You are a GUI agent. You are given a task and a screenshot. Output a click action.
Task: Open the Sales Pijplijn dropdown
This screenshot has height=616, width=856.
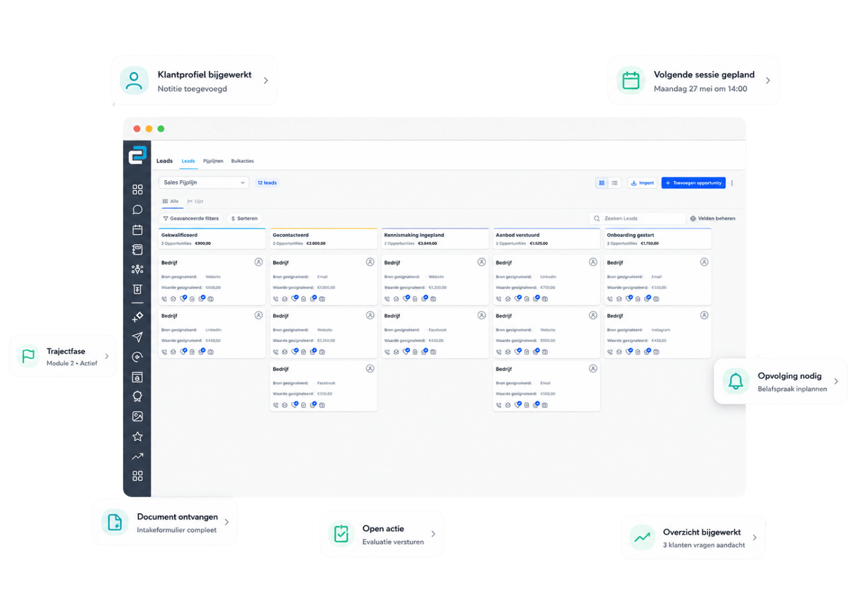[204, 183]
